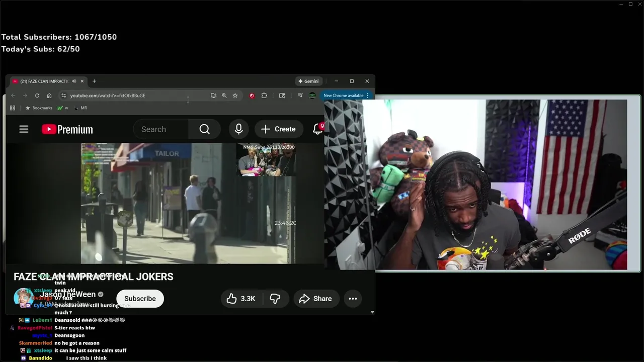Open the Bookmarks folder in bookmarks bar
The height and width of the screenshot is (362, 644).
39,108
